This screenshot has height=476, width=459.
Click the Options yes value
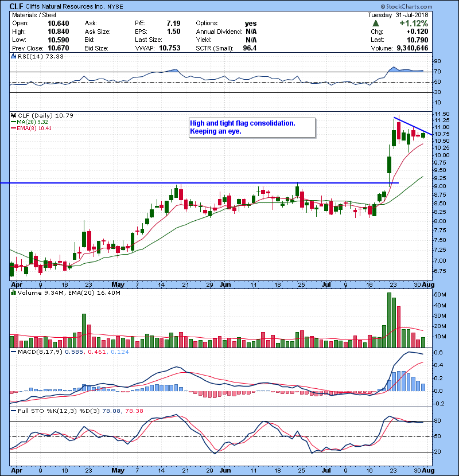pos(251,24)
